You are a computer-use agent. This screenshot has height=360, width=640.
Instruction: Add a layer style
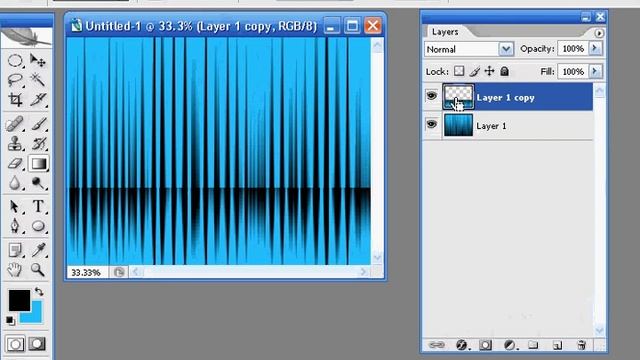[x=462, y=345]
